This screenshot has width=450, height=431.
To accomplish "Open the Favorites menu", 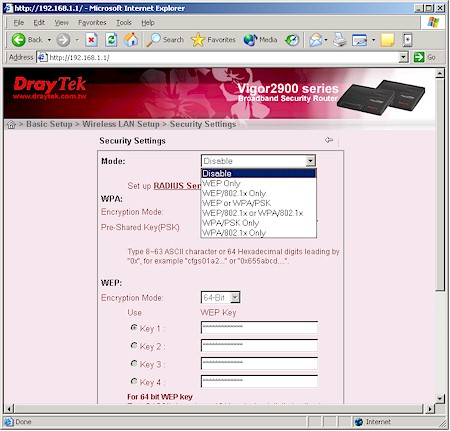I will pos(92,23).
